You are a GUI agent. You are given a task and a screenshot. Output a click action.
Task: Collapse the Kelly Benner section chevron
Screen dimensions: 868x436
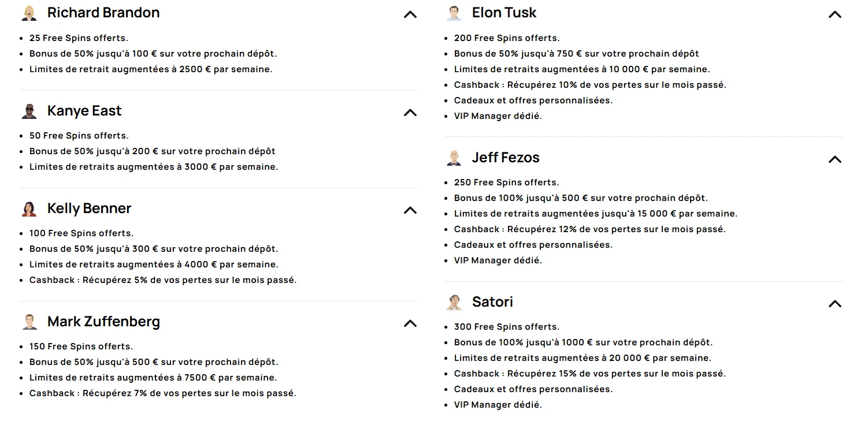click(410, 210)
